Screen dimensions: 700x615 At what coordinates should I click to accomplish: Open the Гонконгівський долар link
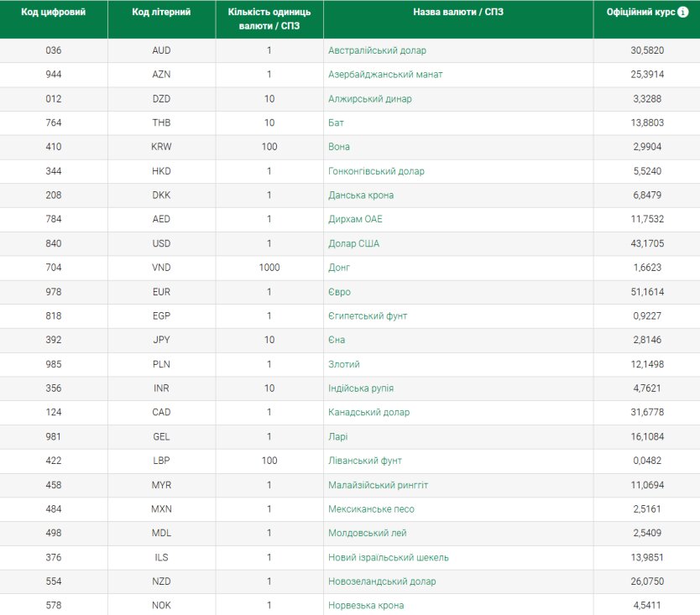click(376, 171)
